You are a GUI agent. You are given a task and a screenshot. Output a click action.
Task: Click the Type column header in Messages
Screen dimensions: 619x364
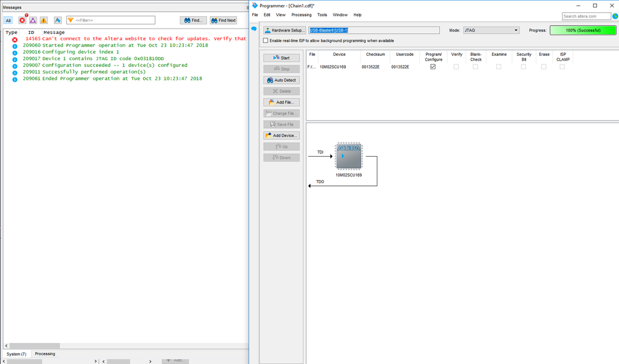tap(11, 32)
